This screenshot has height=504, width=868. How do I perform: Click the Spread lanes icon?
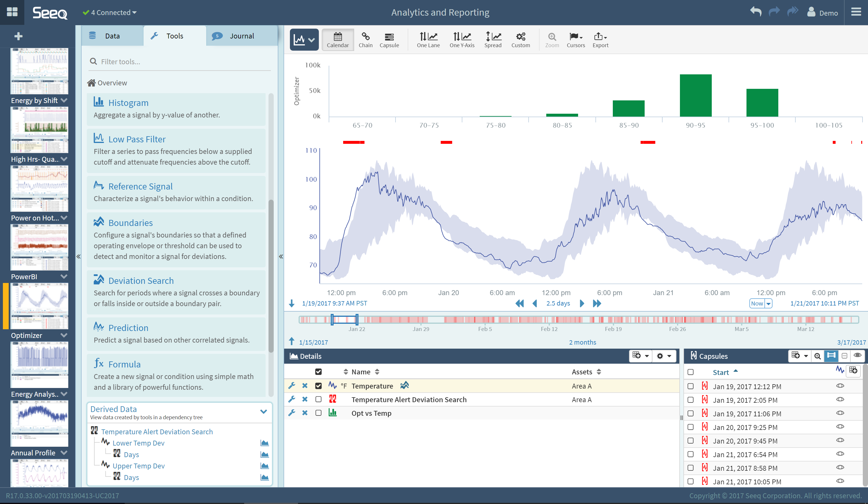pos(492,40)
